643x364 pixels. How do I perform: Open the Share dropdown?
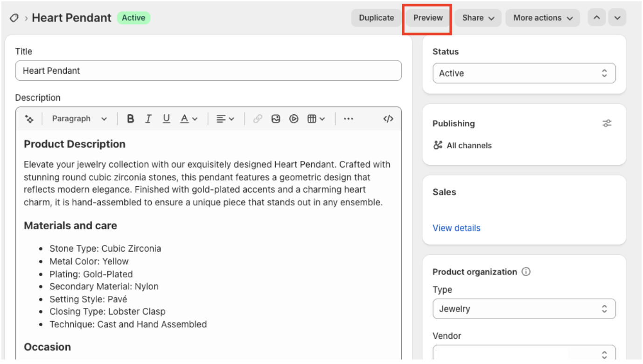point(478,18)
